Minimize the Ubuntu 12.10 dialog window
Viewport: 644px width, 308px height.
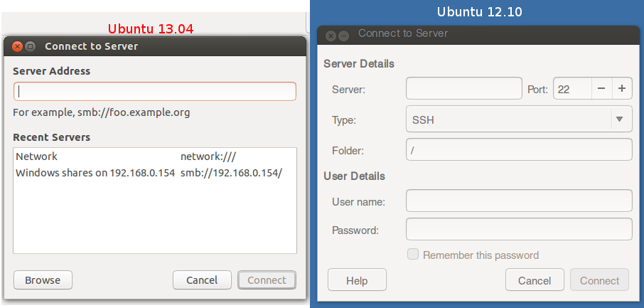[x=343, y=36]
